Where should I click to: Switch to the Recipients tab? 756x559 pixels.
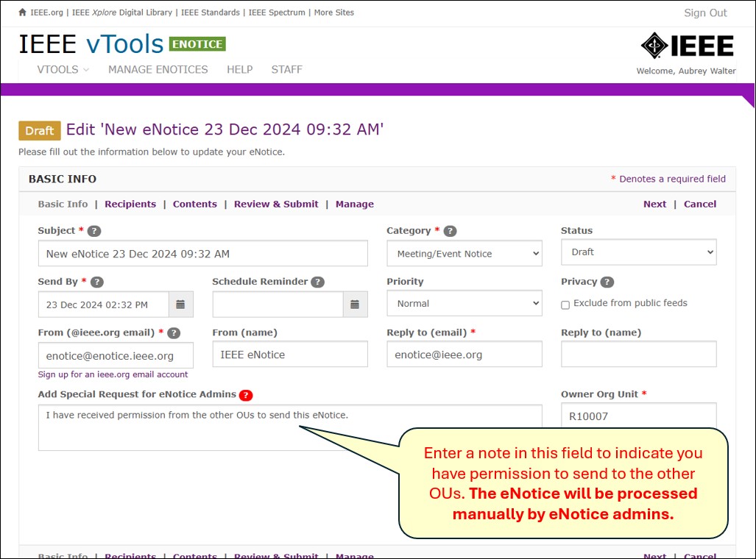130,204
